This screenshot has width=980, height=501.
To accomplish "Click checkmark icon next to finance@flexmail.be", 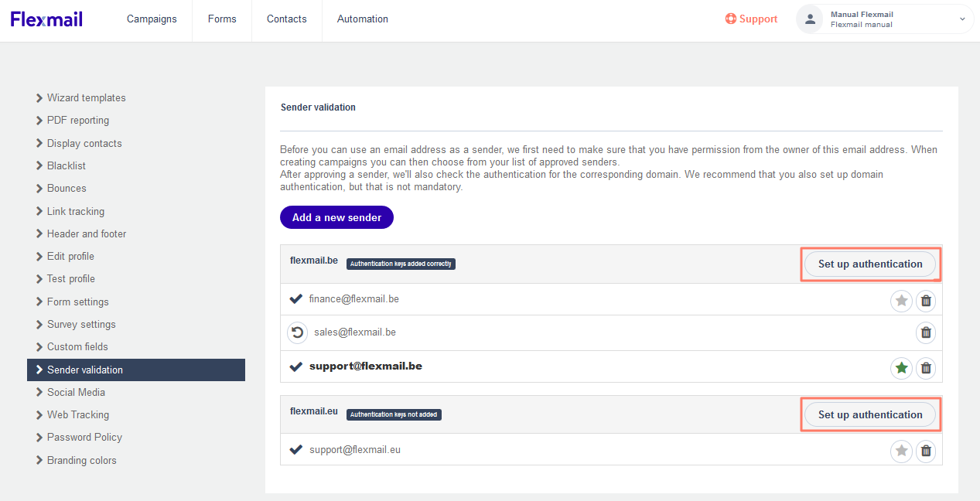I will click(x=295, y=298).
